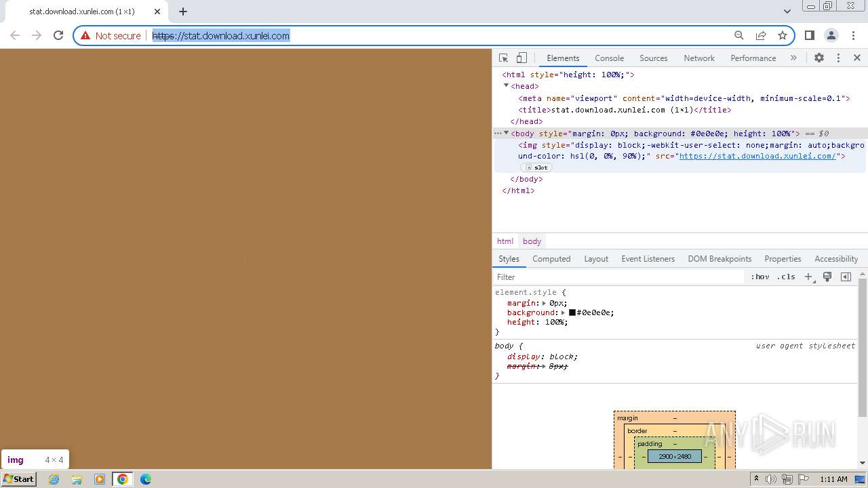Open the media player taskbar icon
The width and height of the screenshot is (868, 488).
tap(100, 479)
